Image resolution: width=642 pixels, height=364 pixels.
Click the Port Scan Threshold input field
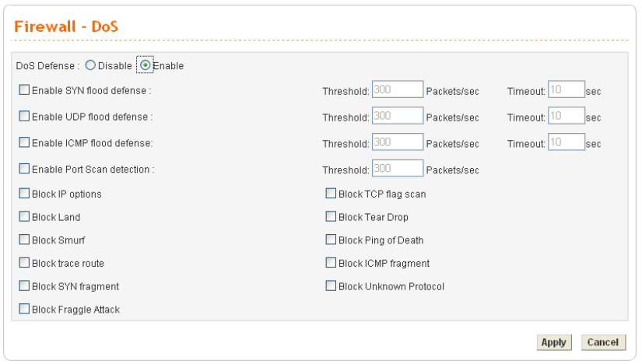[398, 169]
